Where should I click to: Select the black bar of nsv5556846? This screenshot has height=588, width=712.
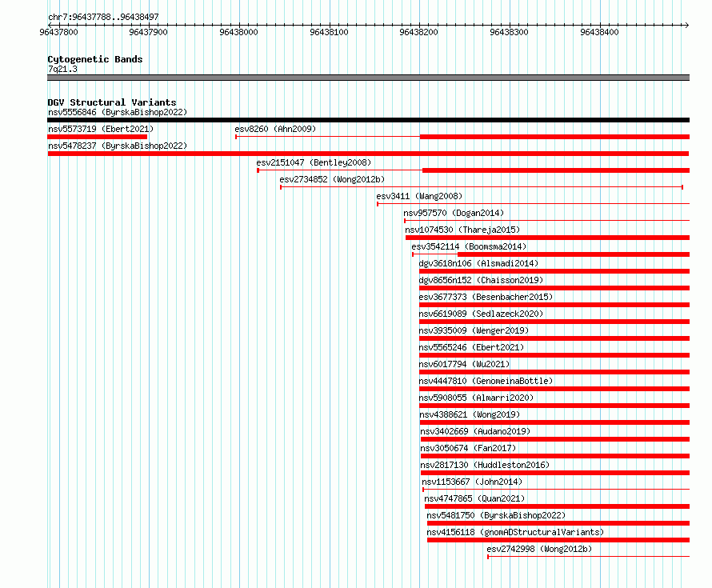368,120
